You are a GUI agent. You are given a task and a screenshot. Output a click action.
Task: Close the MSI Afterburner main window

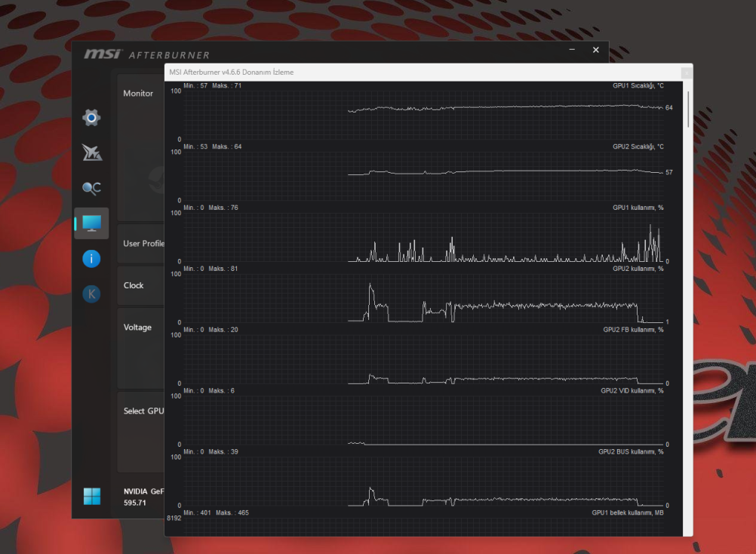click(596, 50)
